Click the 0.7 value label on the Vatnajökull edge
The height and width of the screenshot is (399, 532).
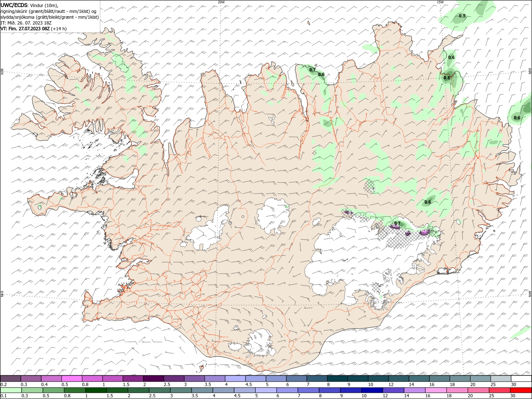coord(397,223)
